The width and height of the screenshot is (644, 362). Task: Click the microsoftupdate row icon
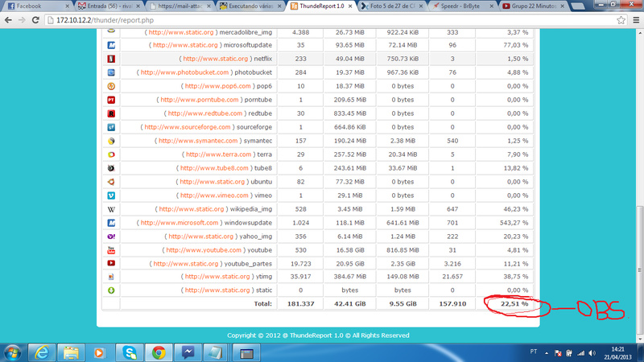click(111, 45)
